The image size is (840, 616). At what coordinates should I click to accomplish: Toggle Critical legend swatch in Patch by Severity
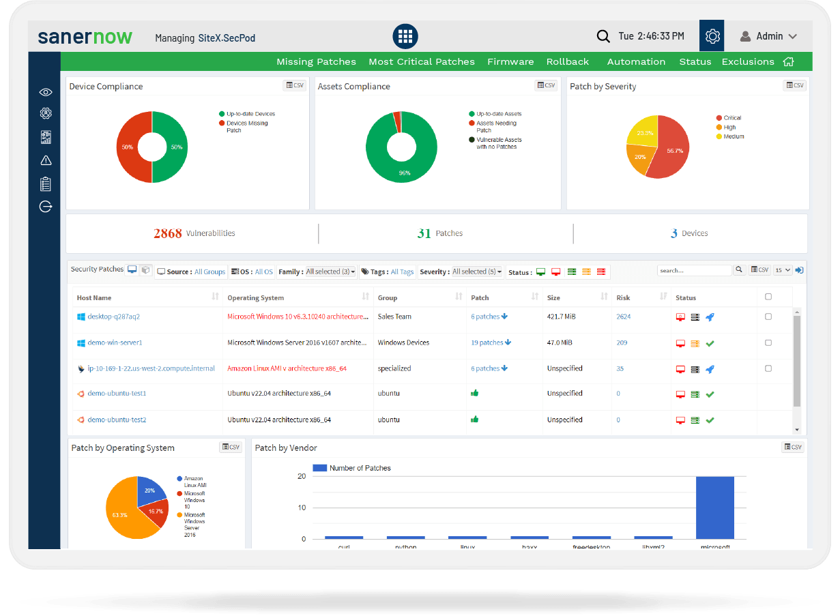click(x=719, y=118)
